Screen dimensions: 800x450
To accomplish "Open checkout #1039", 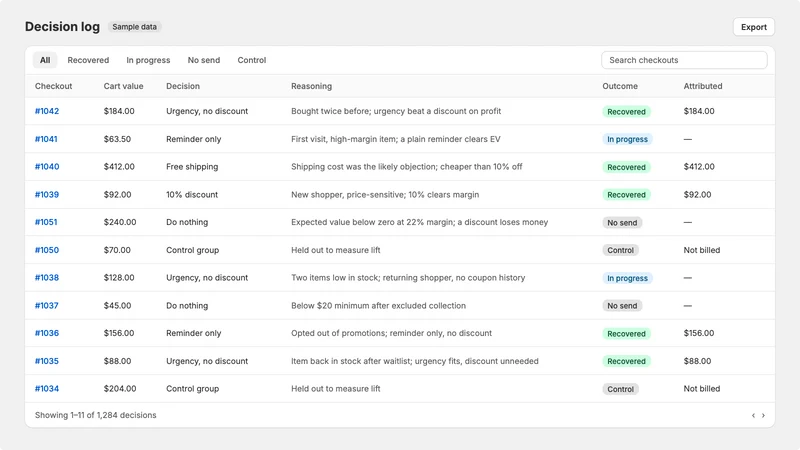I will [47, 195].
